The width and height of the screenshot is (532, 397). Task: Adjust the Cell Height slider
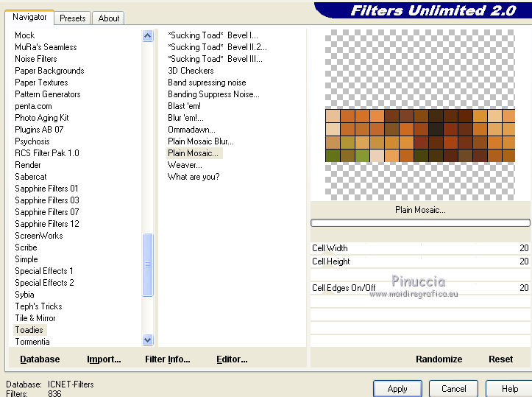pyautogui.click(x=420, y=261)
